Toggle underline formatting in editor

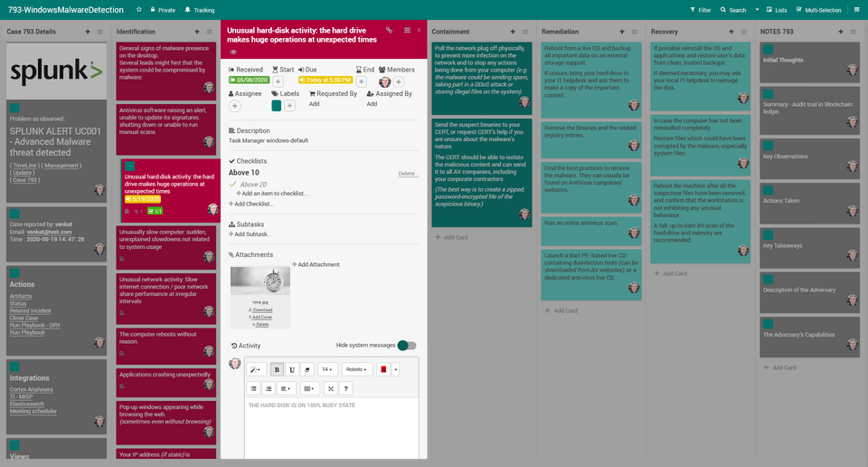pyautogui.click(x=292, y=369)
